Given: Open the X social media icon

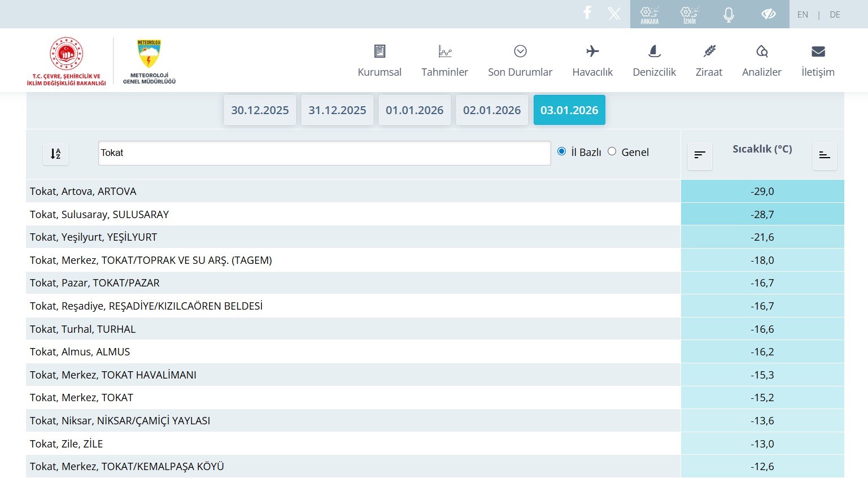Looking at the screenshot, I should point(614,14).
